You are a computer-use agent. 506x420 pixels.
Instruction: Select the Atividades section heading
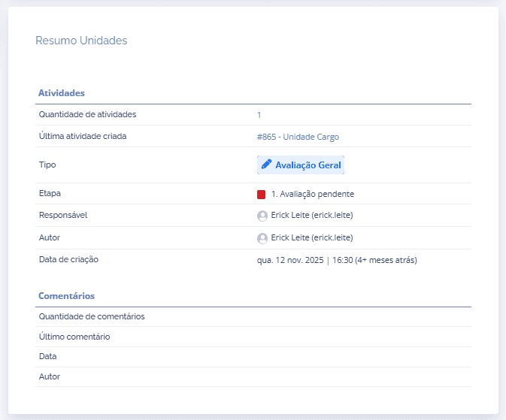[62, 93]
